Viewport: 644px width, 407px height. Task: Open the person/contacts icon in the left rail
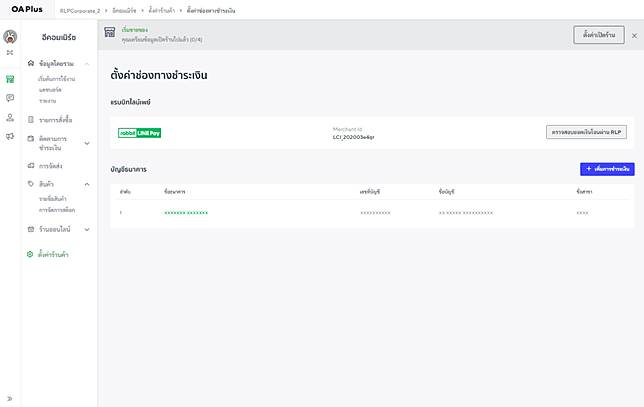(x=10, y=117)
